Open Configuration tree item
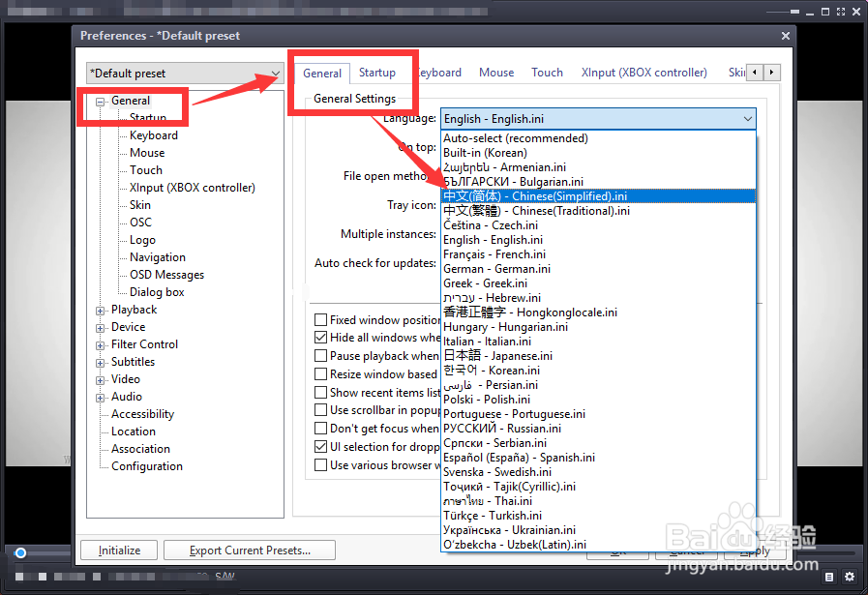 (147, 466)
